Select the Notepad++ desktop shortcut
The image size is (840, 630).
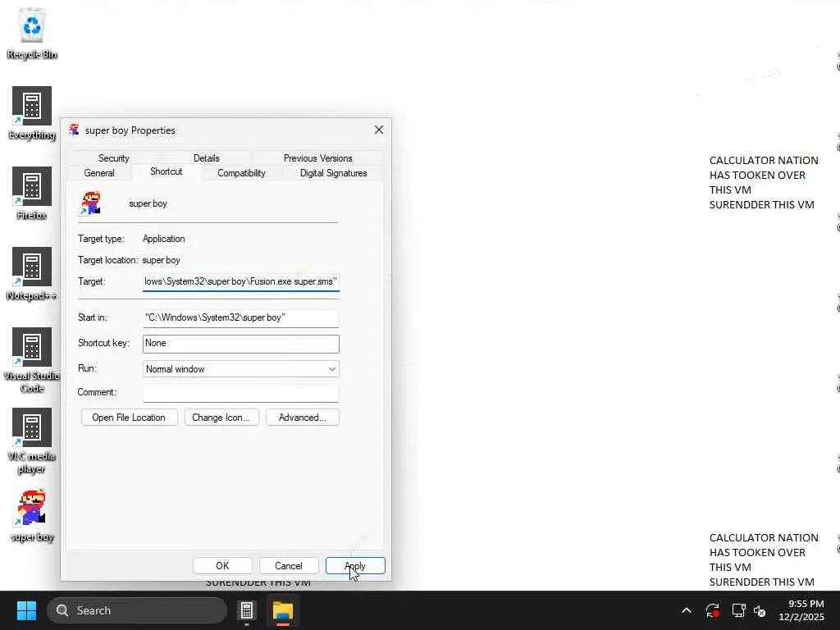click(32, 274)
